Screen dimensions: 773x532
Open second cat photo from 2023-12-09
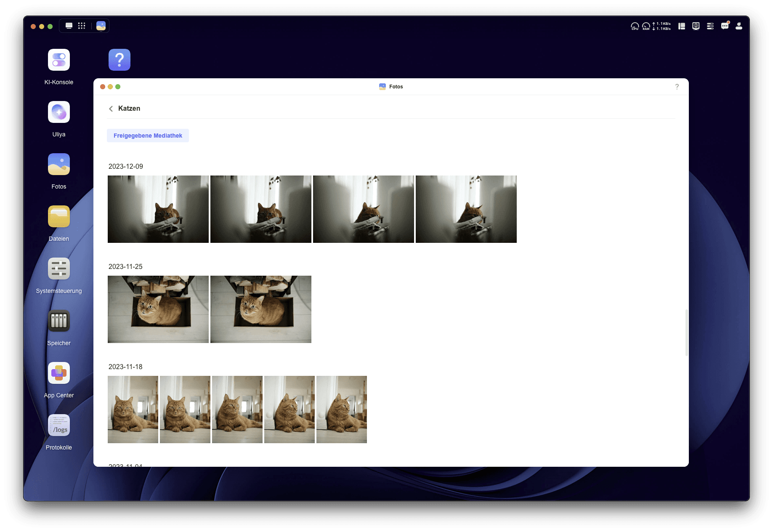pos(261,209)
